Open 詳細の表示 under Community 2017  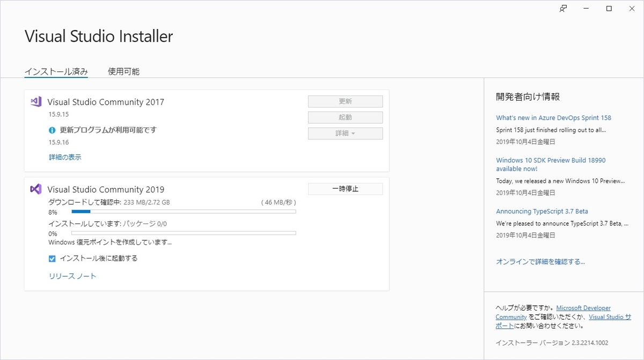[64, 157]
